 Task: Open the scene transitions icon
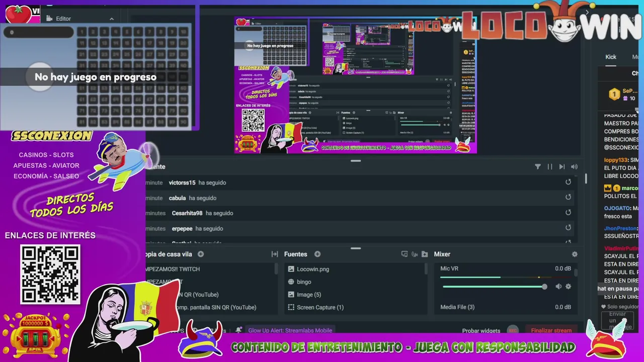(275, 254)
